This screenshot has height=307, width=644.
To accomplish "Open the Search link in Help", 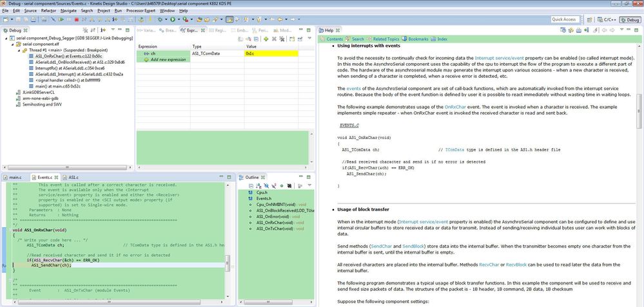I will click(x=355, y=39).
